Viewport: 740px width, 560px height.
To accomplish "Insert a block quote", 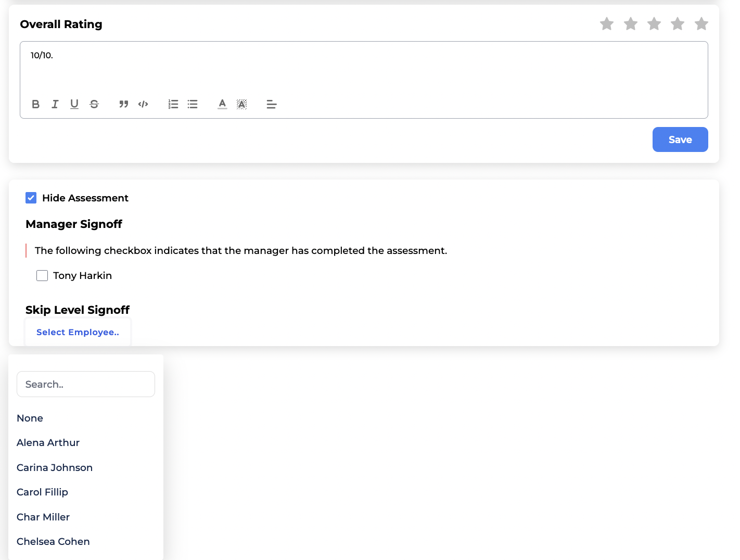I will click(123, 104).
